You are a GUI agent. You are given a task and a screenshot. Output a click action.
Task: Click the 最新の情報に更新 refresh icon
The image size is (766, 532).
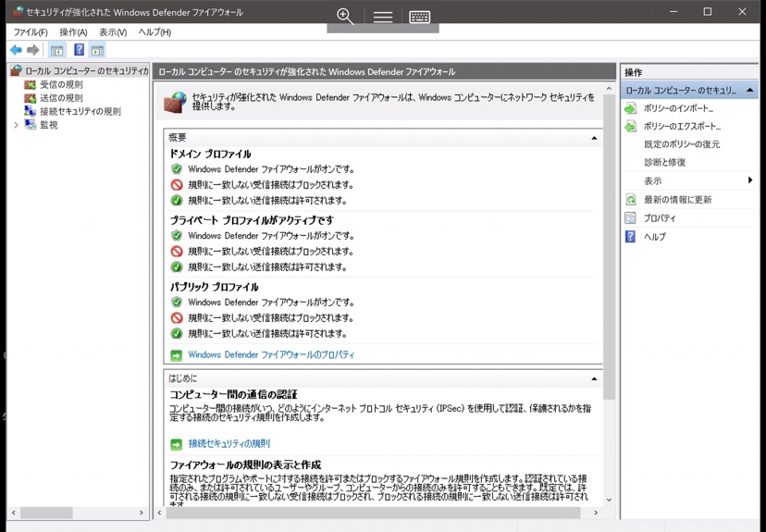click(x=631, y=200)
